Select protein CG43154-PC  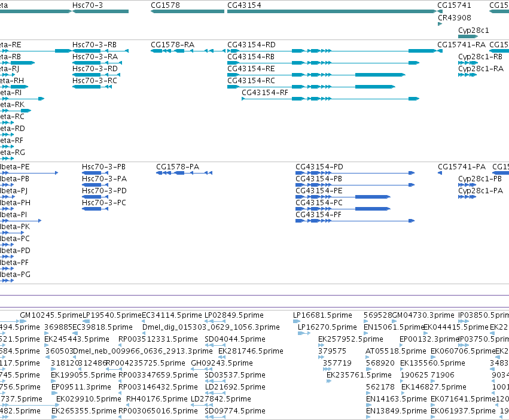[x=343, y=209]
